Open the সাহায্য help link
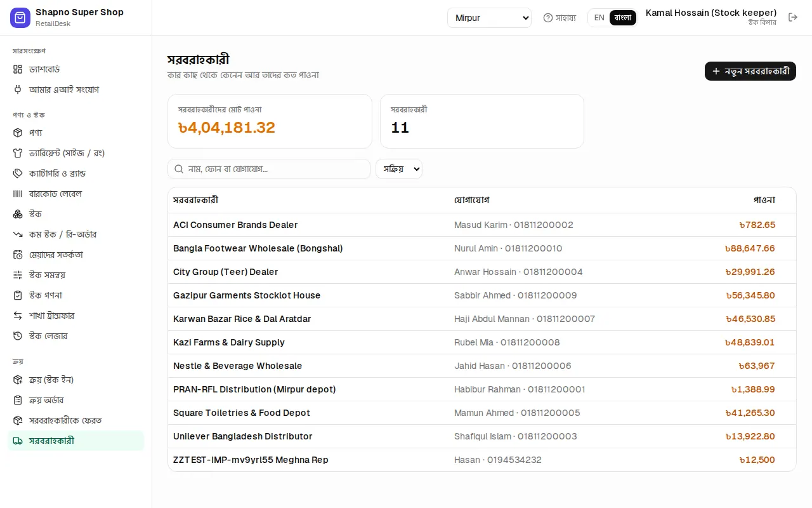 pos(560,18)
